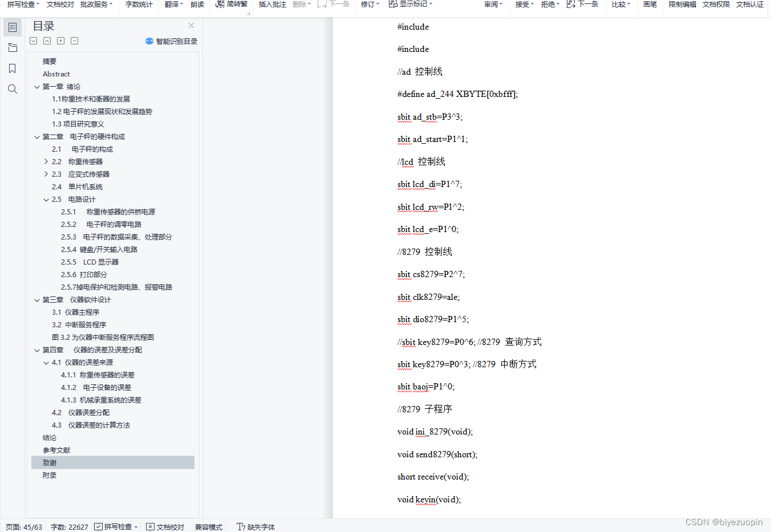771x532 pixels.
Task: Click the 简转繁 conversion tool
Action: (x=232, y=4)
